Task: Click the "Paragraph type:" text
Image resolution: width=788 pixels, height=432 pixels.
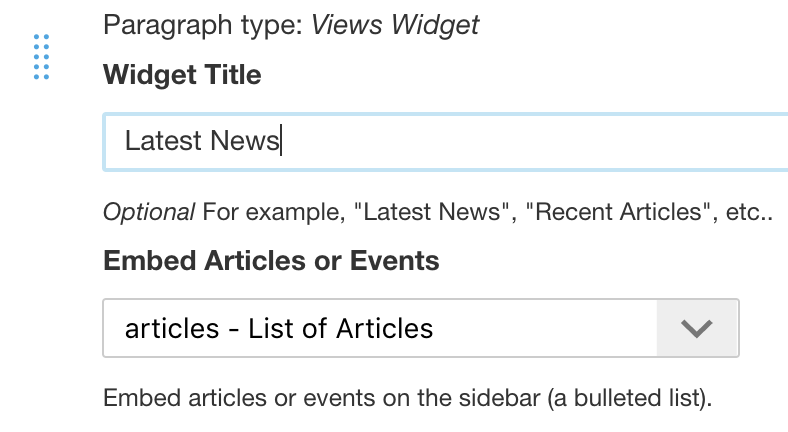Action: click(204, 24)
